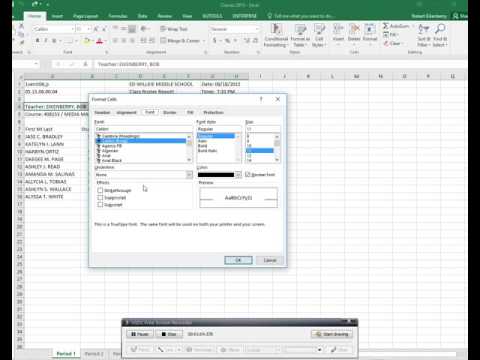Toggle the Strikethrough checkbox
480x360 pixels.
click(100, 190)
